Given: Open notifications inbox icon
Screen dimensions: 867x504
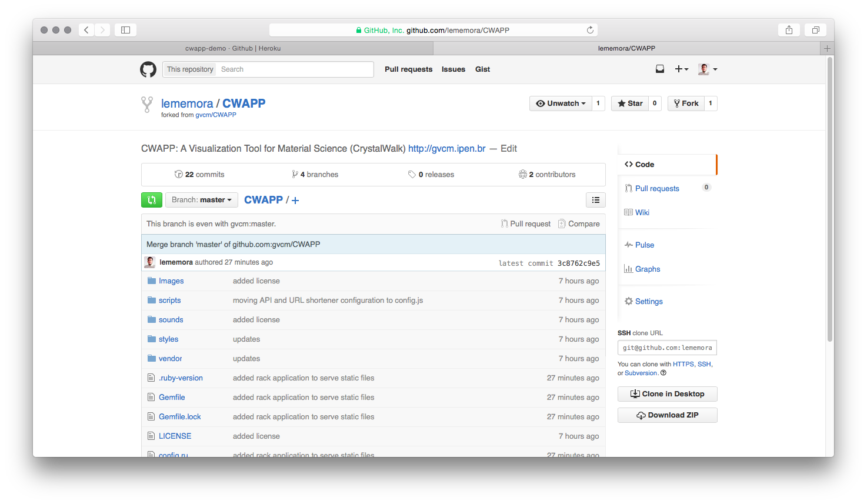Looking at the screenshot, I should point(660,69).
